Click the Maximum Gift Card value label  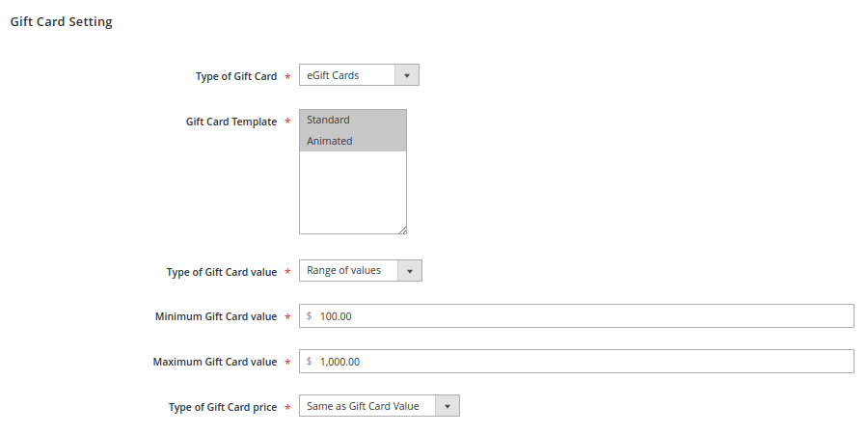click(214, 362)
